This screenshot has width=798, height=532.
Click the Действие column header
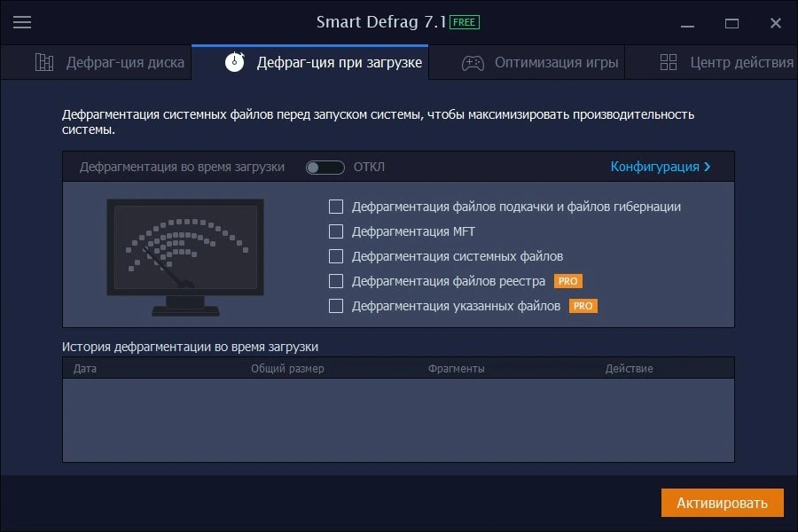[x=629, y=369]
